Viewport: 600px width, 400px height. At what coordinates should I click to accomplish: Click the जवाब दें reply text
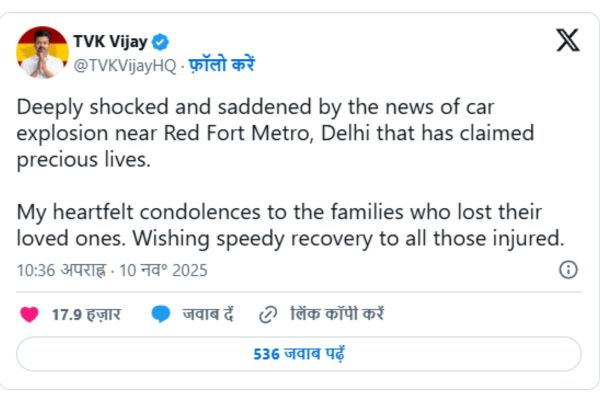(207, 314)
